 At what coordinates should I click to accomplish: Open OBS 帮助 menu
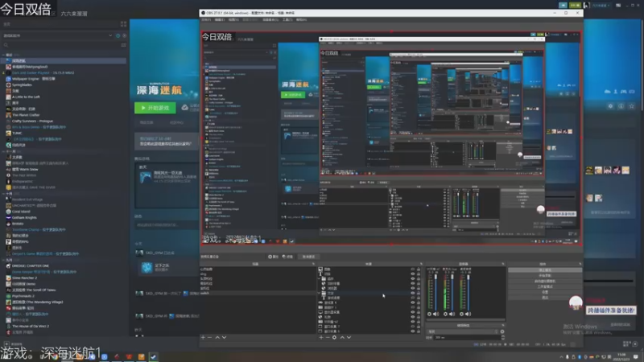point(301,19)
